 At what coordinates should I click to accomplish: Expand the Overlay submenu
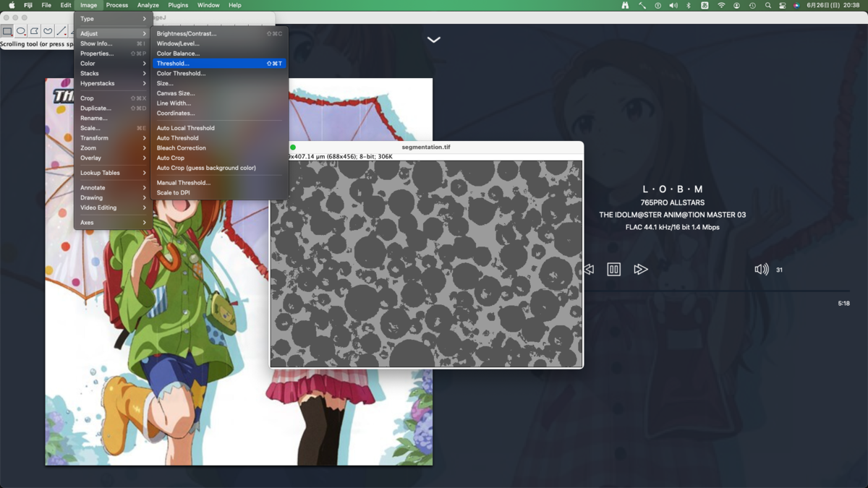click(x=113, y=158)
